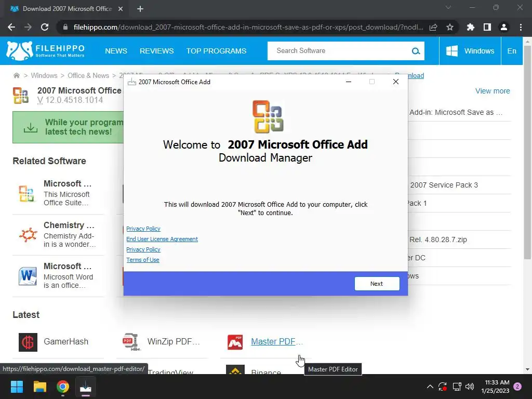Open the notification badge
Screen dimensions: 532x399
coord(518,387)
